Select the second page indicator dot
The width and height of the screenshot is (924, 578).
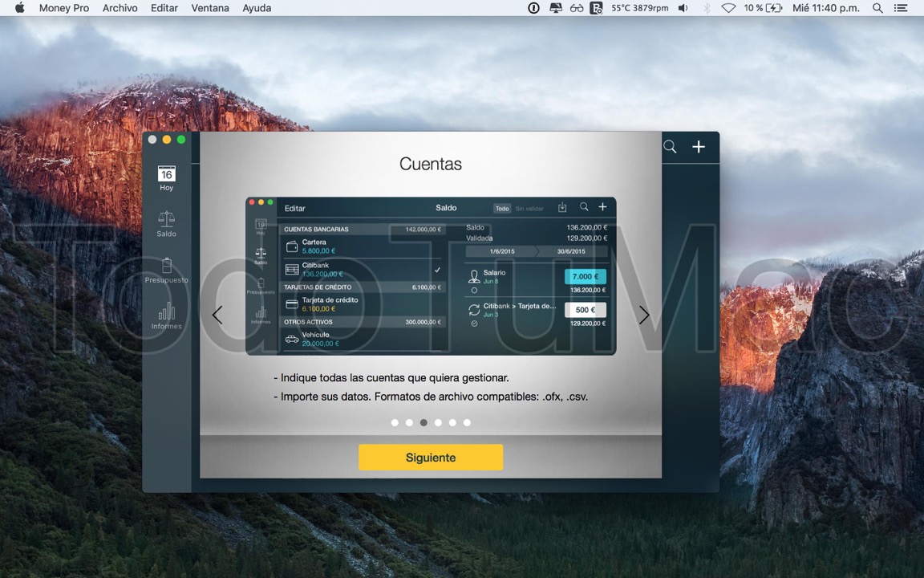click(409, 422)
